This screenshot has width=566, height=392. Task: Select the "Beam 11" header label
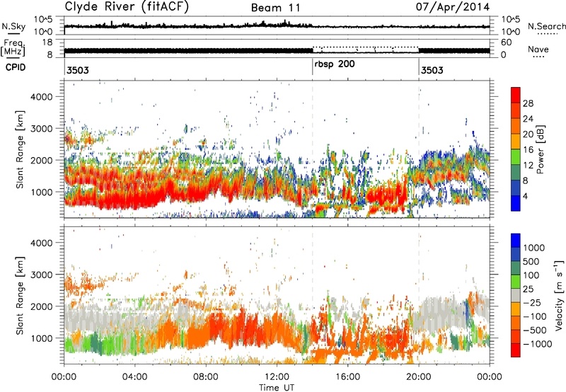pos(275,8)
